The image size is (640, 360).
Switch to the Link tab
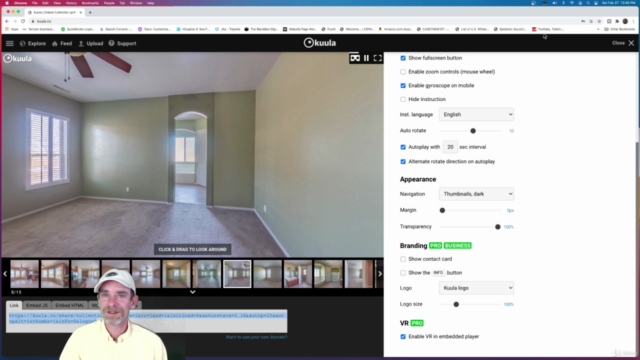click(14, 305)
